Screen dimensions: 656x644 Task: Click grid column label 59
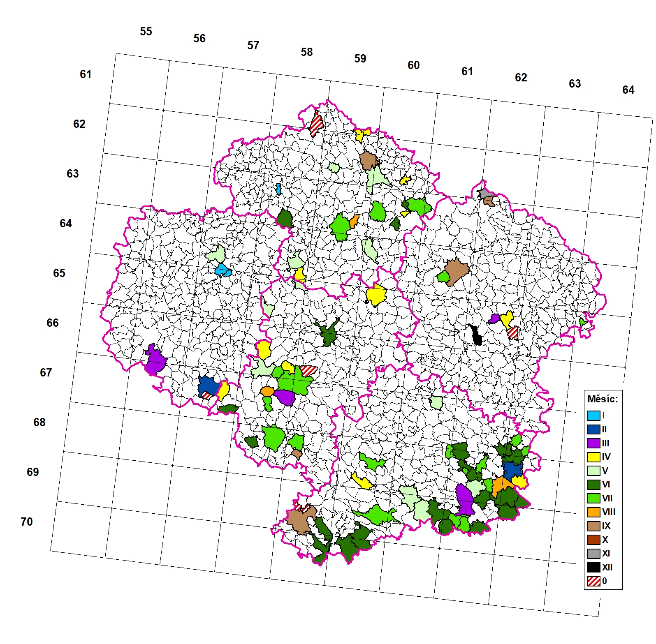360,59
